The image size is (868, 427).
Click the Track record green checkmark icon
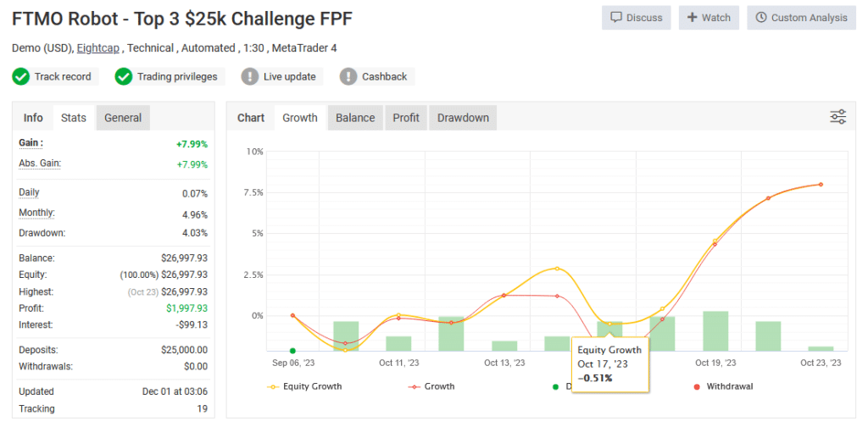click(x=21, y=76)
